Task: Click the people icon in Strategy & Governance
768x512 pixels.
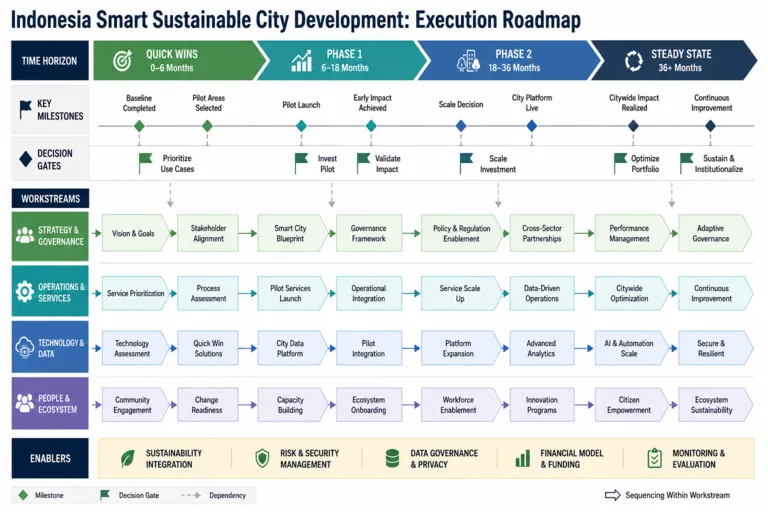Action: (x=24, y=235)
